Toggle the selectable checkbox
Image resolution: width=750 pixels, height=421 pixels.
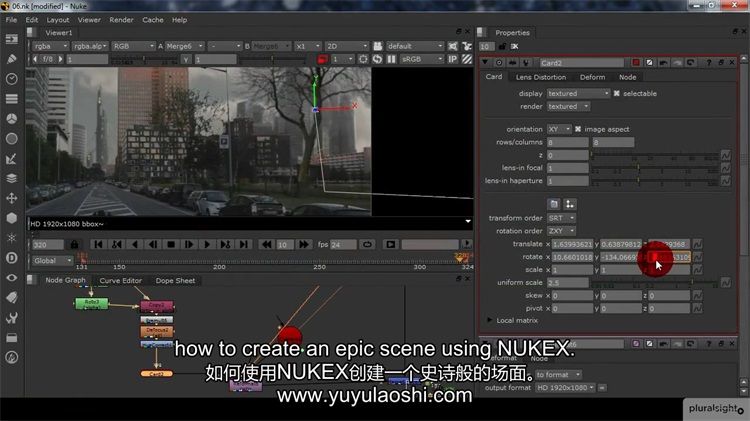coord(617,94)
